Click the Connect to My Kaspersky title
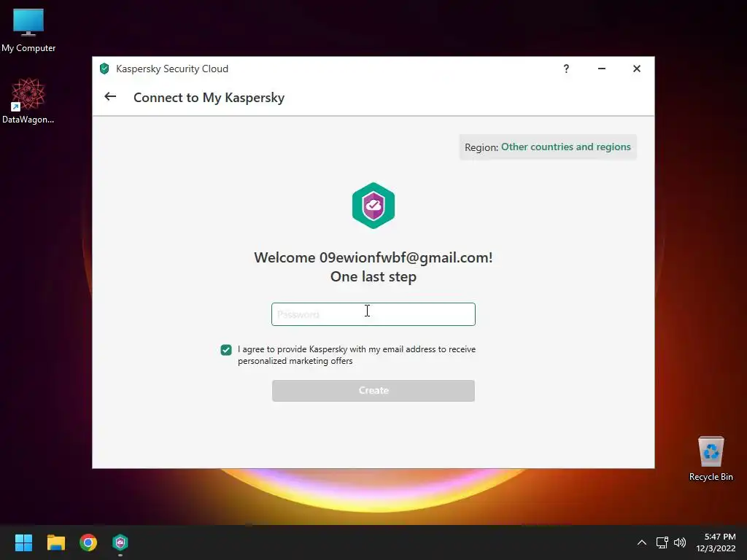This screenshot has height=560, width=747. (209, 98)
